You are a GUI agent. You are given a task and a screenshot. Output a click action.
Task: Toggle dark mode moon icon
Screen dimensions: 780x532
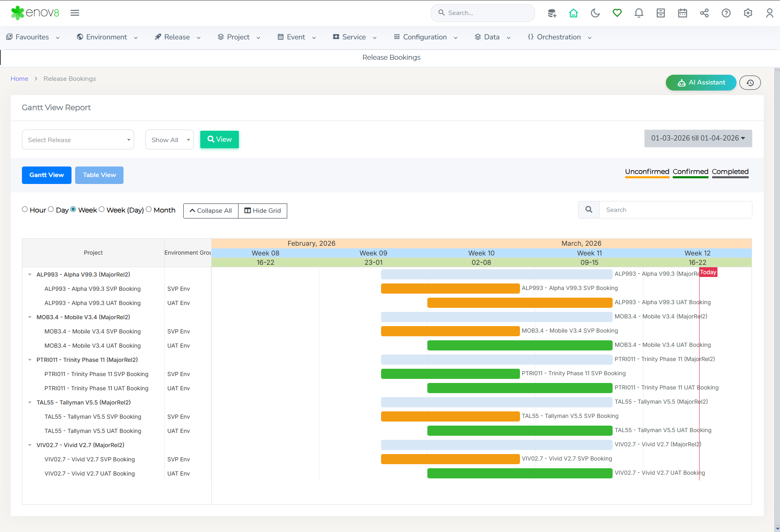[595, 13]
